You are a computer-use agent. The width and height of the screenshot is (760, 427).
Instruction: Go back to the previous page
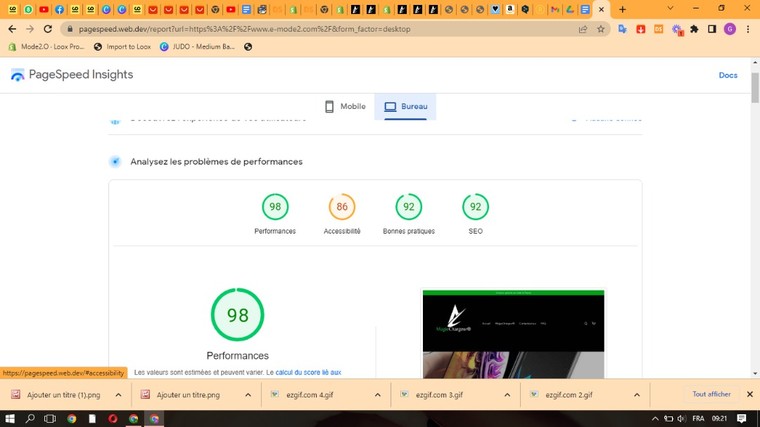pos(12,29)
